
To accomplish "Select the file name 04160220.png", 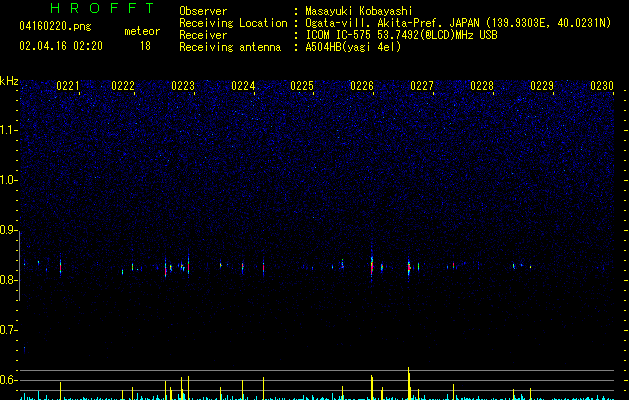I will tap(55, 26).
